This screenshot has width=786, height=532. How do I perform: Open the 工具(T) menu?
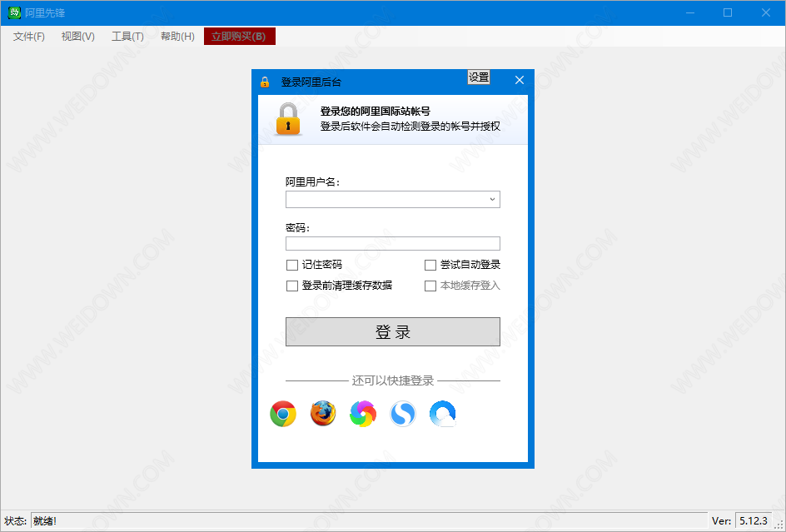[127, 37]
